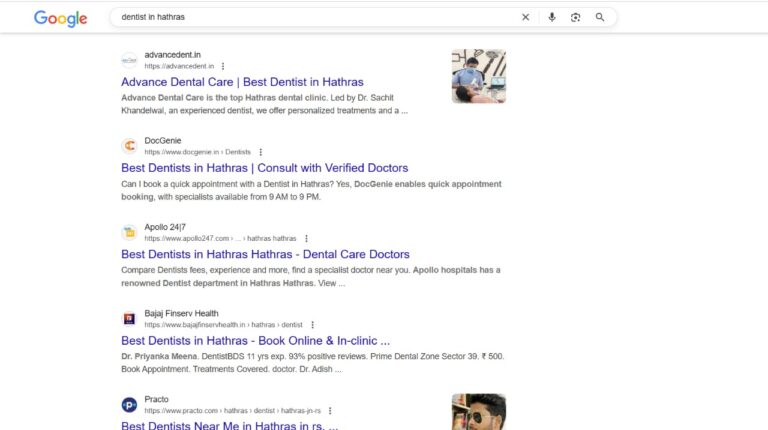768x430 pixels.
Task: Click the DocGenie site favicon
Action: point(129,146)
